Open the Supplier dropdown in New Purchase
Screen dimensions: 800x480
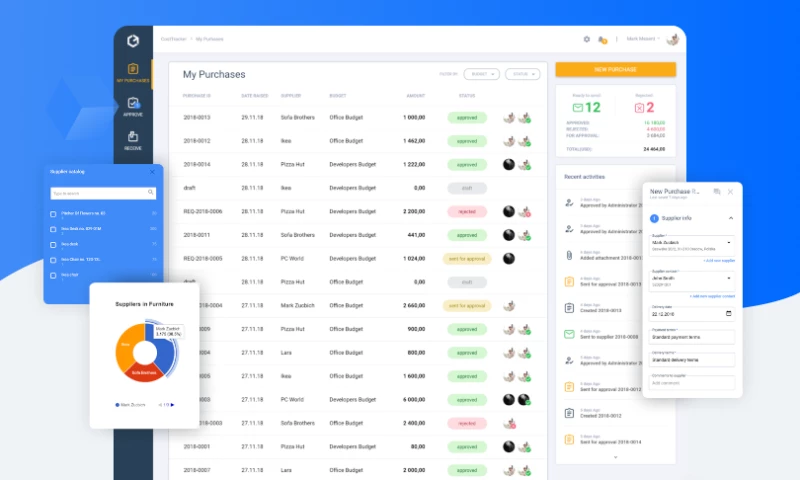click(692, 245)
